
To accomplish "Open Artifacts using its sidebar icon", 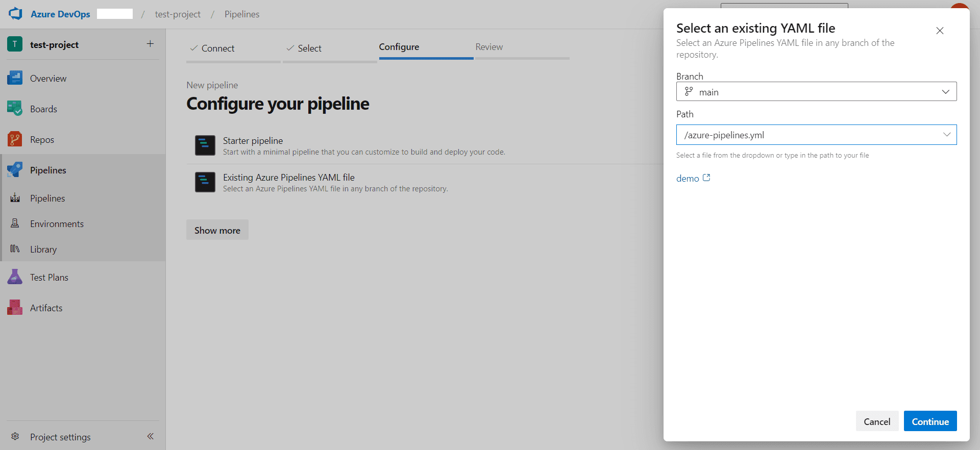I will 15,308.
